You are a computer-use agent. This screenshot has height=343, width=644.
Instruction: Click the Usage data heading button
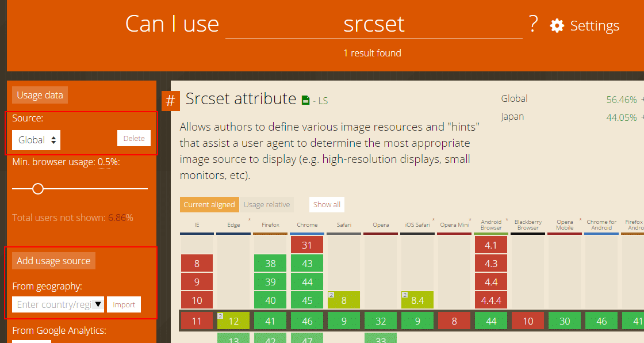(40, 95)
